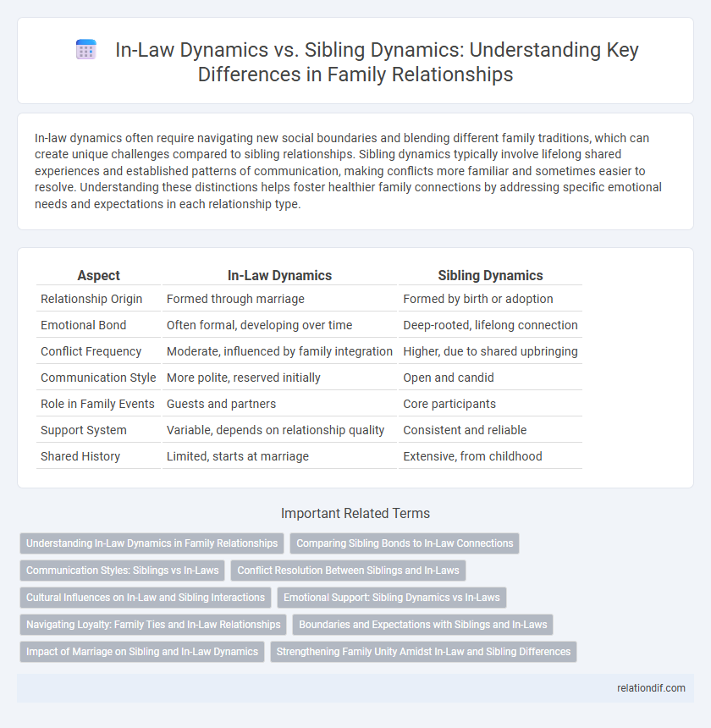Open 'Impact of Marriage on Sibling and In-Law Dynamics'
Image resolution: width=711 pixels, height=728 pixels.
[x=142, y=652]
